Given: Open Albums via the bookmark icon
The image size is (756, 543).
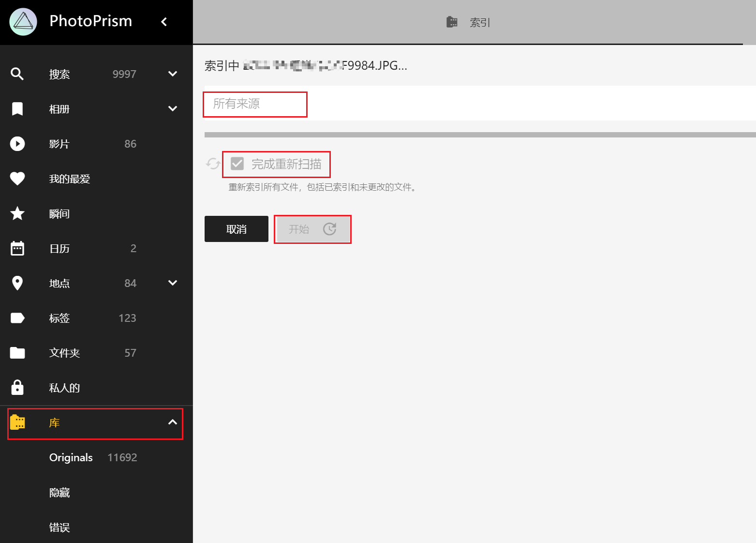Looking at the screenshot, I should [17, 109].
